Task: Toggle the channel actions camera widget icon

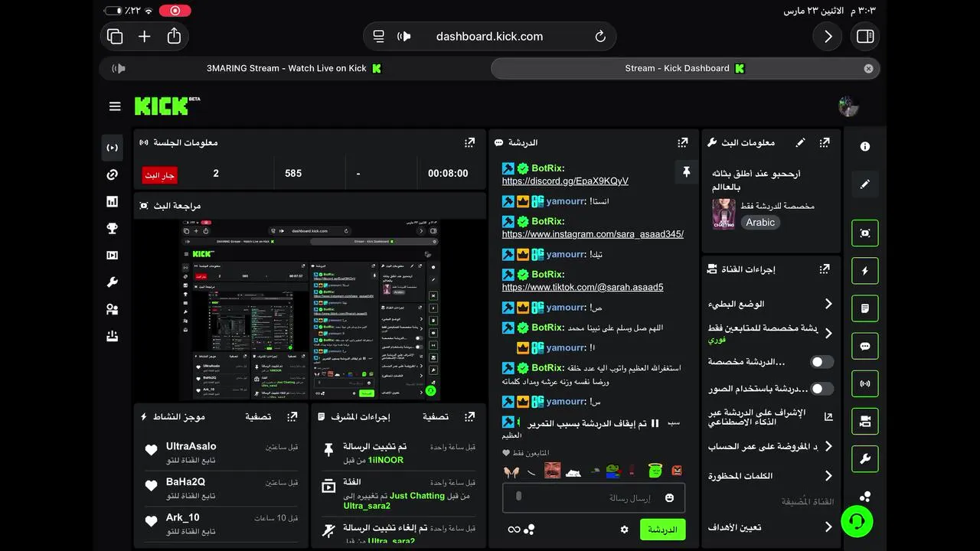Action: point(865,421)
